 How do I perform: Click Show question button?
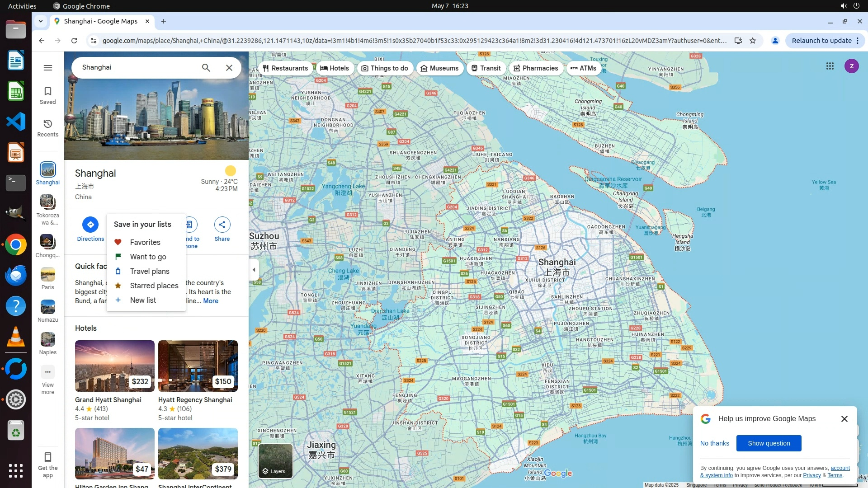click(x=769, y=443)
